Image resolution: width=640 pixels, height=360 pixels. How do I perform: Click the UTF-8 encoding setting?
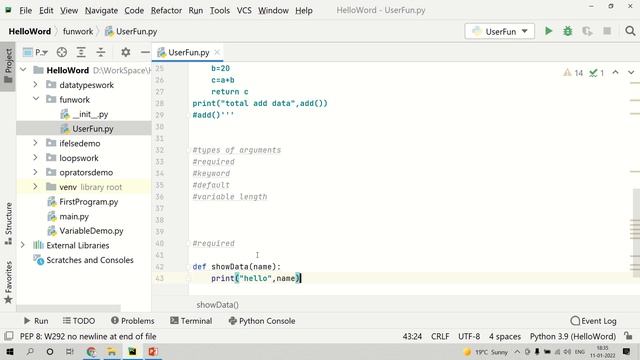click(469, 336)
